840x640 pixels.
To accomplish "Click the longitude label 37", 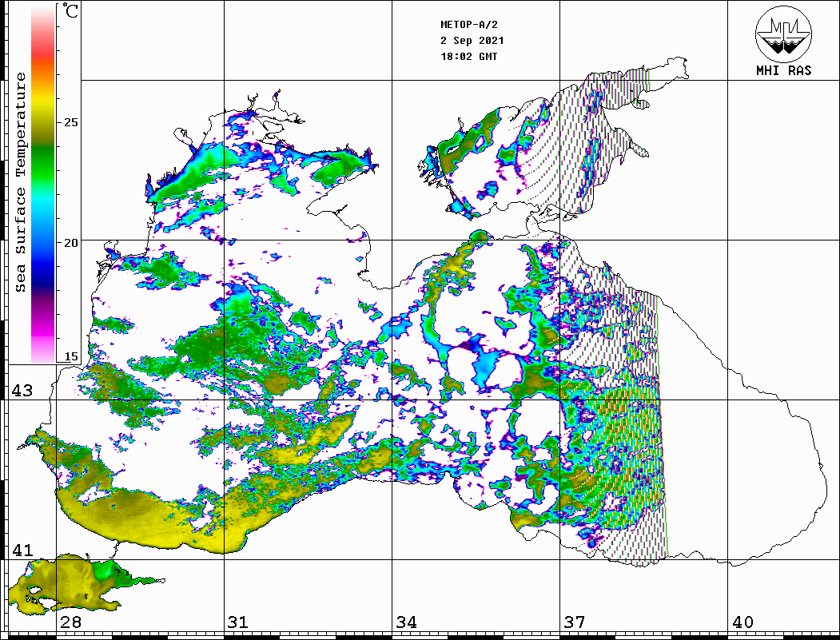I will point(575,622).
